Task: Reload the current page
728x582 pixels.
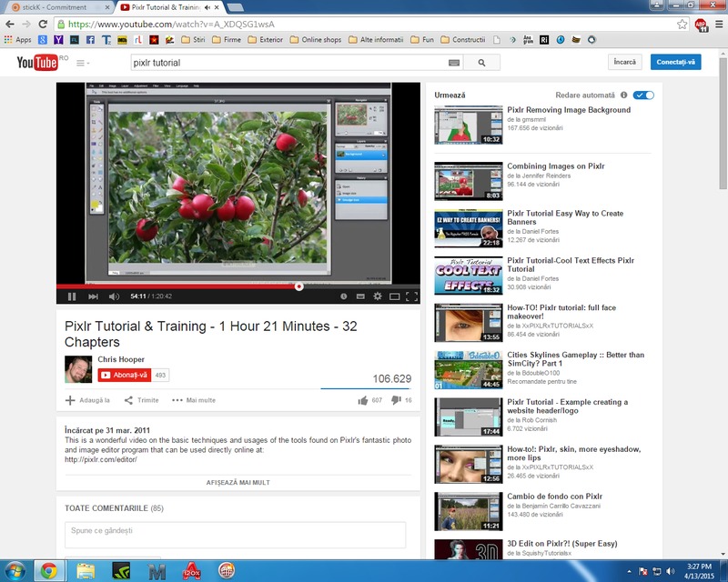Action: 43,25
